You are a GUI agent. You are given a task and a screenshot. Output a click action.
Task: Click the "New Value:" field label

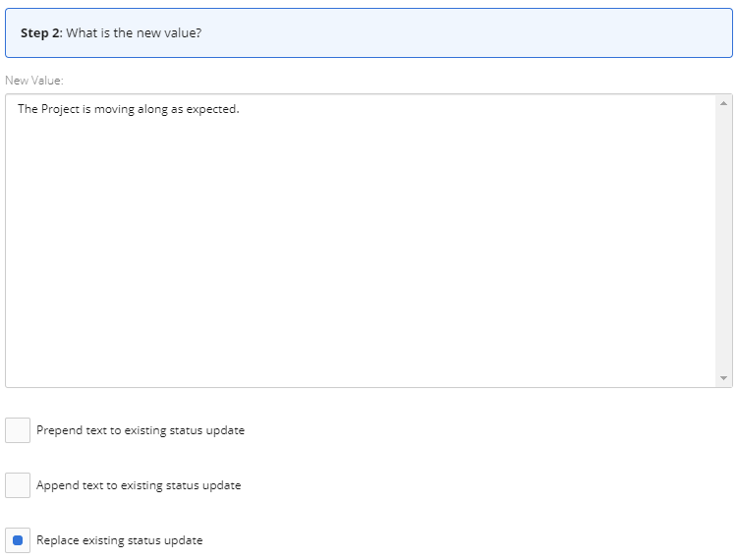pyautogui.click(x=34, y=80)
